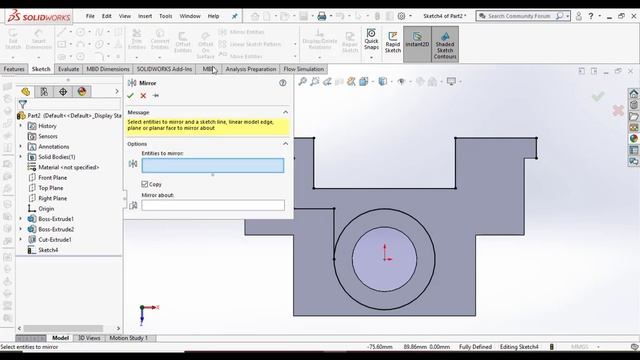Open DimXpertManager crosshair tab
The image size is (640, 360).
click(63, 91)
